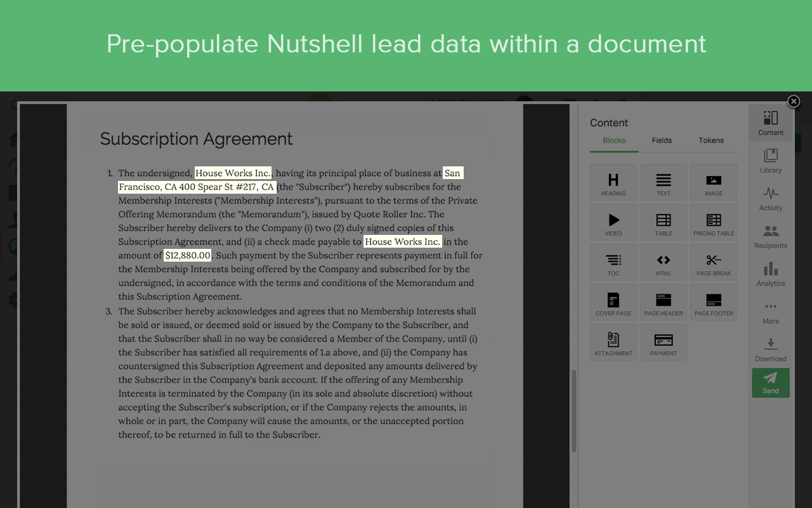Add a Pricing Table block
The height and width of the screenshot is (508, 812).
click(713, 222)
